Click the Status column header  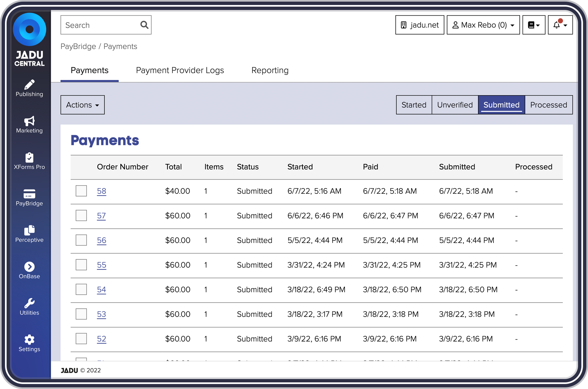click(x=248, y=167)
